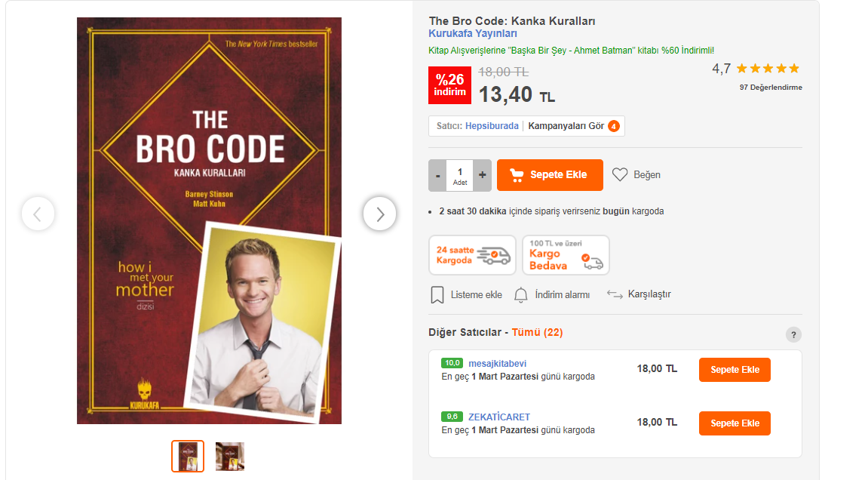Click Karşılaştır compare arrows icon
Image resolution: width=868 pixels, height=480 pixels.
(615, 294)
